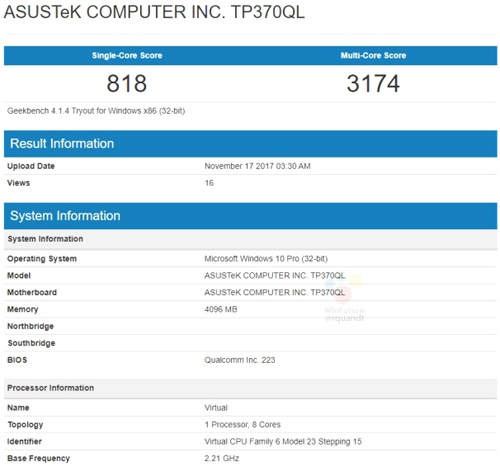The image size is (500, 466).
Task: Click the Southbridge label
Action: tap(31, 343)
